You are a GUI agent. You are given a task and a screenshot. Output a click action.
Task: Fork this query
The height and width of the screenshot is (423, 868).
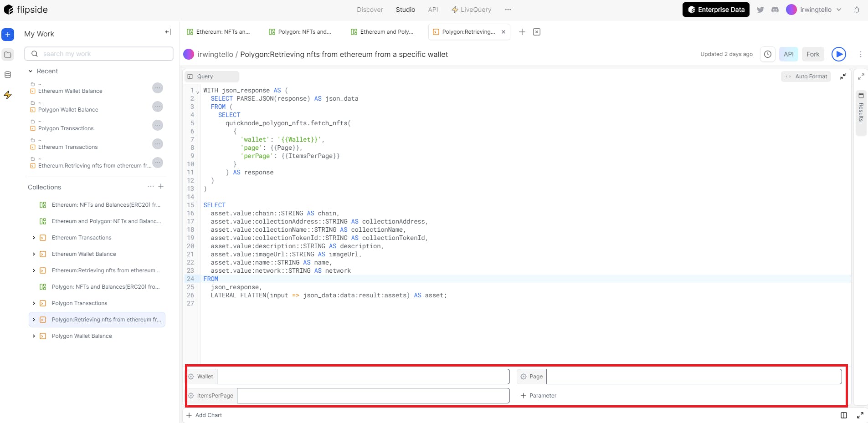pos(813,54)
